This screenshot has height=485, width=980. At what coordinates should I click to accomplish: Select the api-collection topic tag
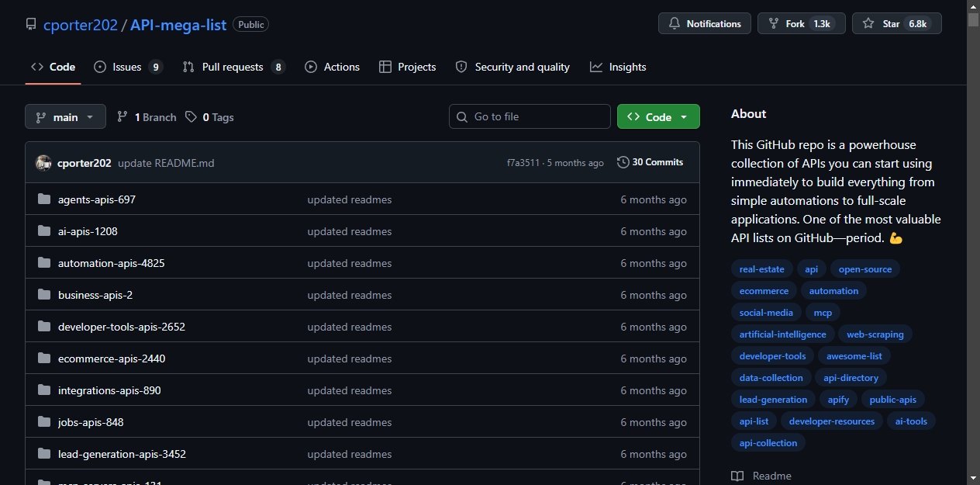pyautogui.click(x=768, y=443)
